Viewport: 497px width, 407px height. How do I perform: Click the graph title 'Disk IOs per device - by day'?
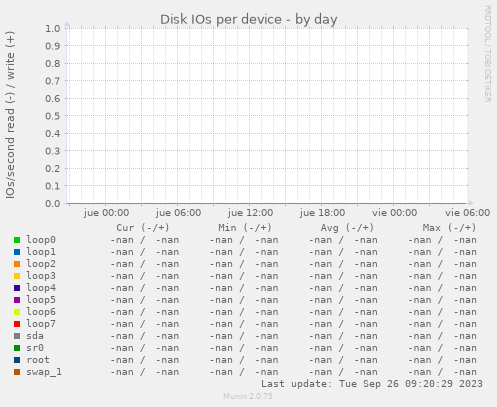tap(249, 20)
